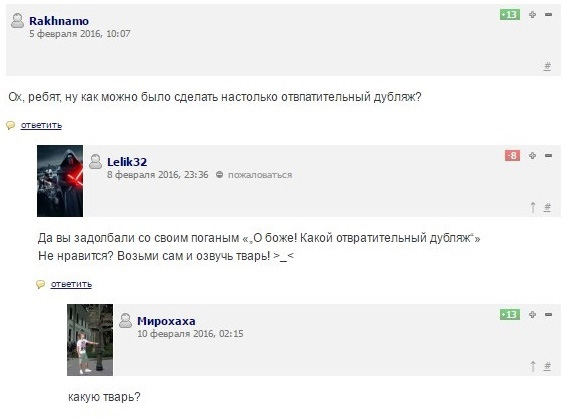
Task: Report Lelik32's comment via пожаловаться
Action: pos(260,175)
